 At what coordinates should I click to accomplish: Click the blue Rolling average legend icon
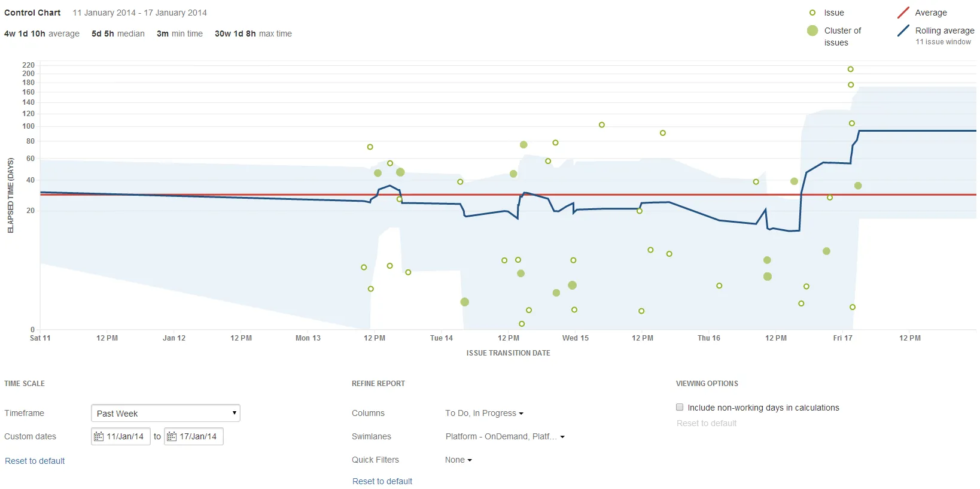coord(903,31)
